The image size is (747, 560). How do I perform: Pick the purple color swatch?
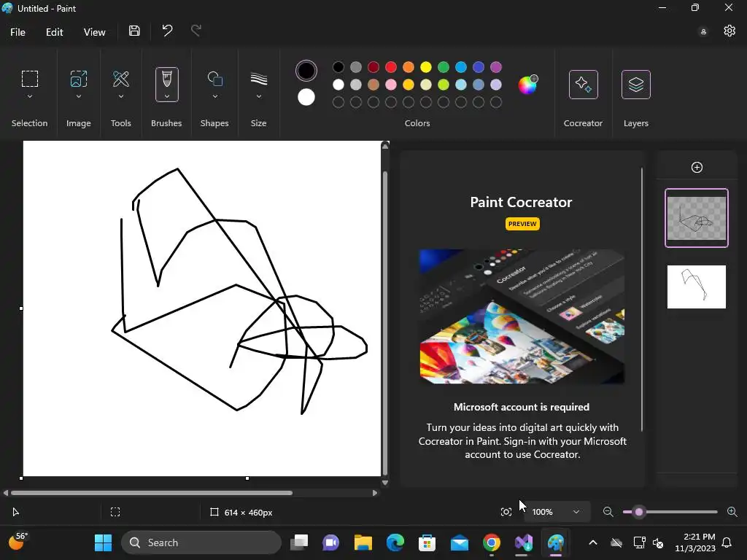click(x=496, y=67)
